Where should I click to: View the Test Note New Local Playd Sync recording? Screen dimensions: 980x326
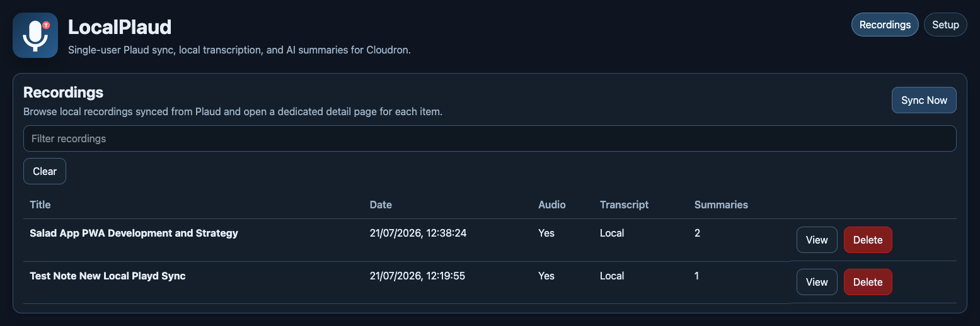pos(817,283)
